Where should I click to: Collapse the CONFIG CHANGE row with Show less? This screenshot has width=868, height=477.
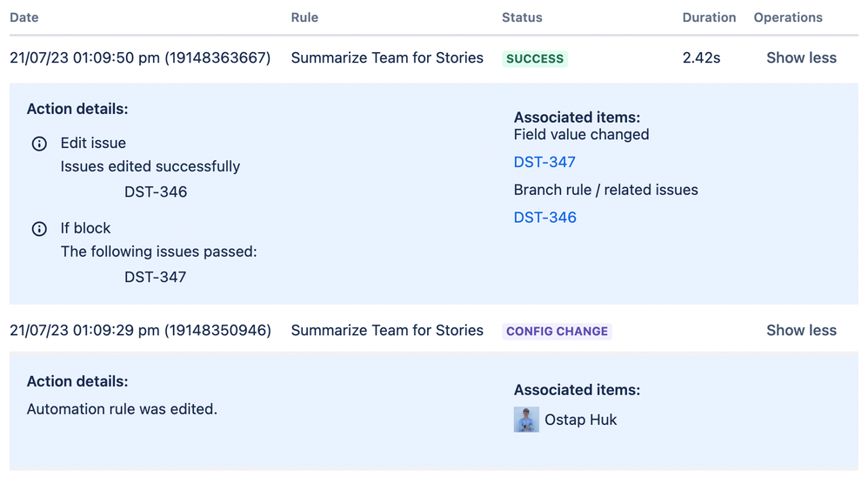click(801, 331)
